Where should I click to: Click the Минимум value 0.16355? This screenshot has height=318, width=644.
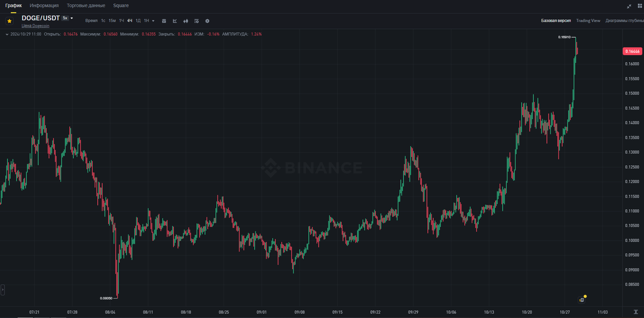[x=149, y=34]
